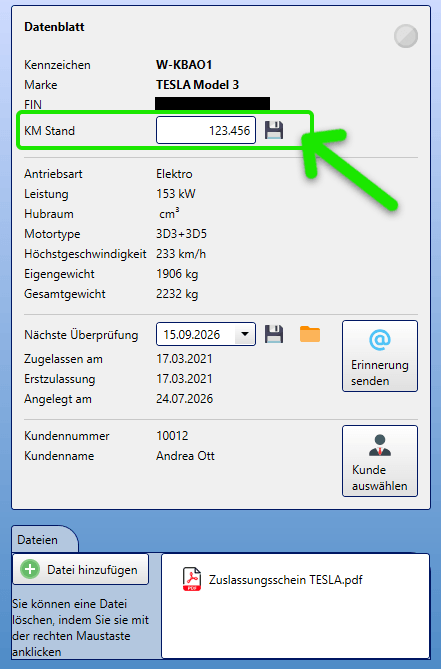Open the orange folder icon beside inspection date
This screenshot has width=441, height=669.
pyautogui.click(x=310, y=334)
